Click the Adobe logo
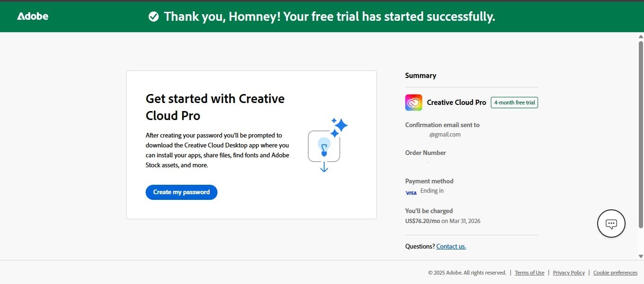This screenshot has height=284, width=644. [32, 16]
